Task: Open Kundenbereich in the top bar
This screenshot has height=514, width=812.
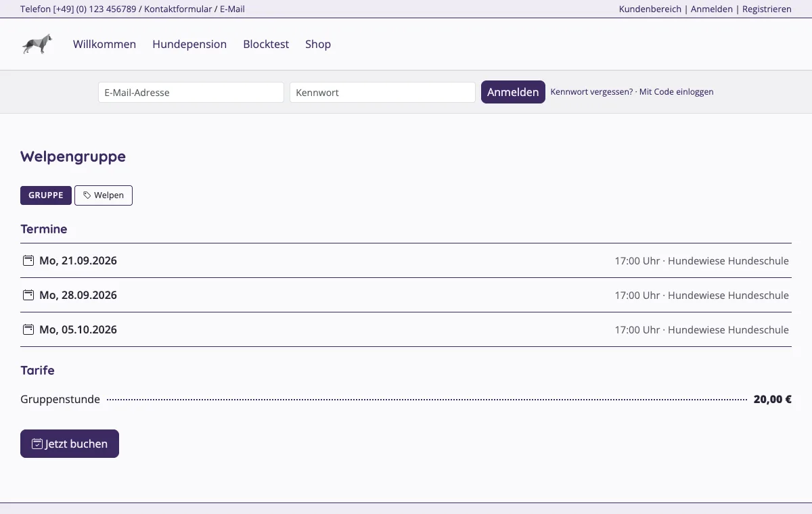Action: point(650,9)
